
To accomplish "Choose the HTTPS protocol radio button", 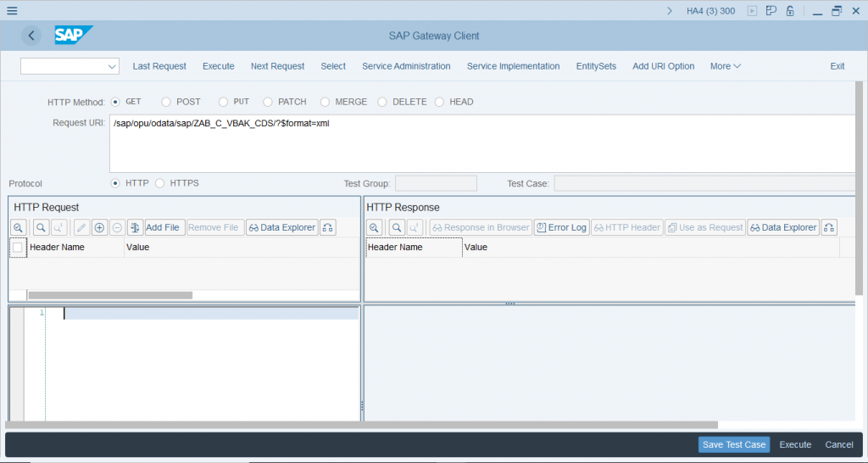I will (x=160, y=183).
